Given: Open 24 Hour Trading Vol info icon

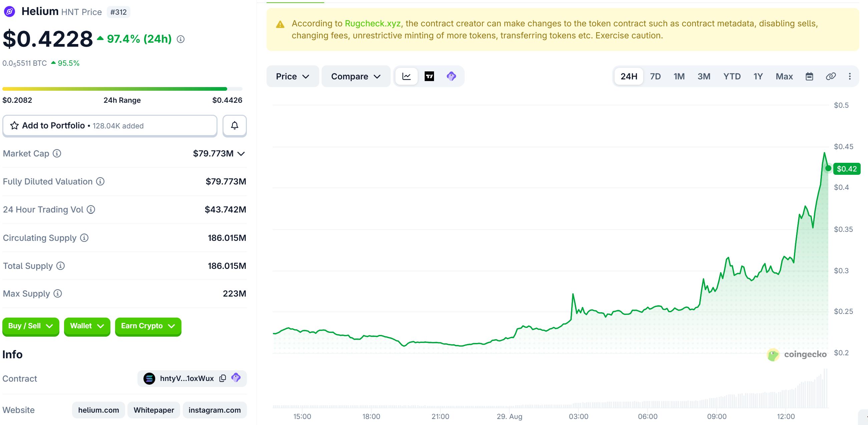Looking at the screenshot, I should click(x=91, y=209).
